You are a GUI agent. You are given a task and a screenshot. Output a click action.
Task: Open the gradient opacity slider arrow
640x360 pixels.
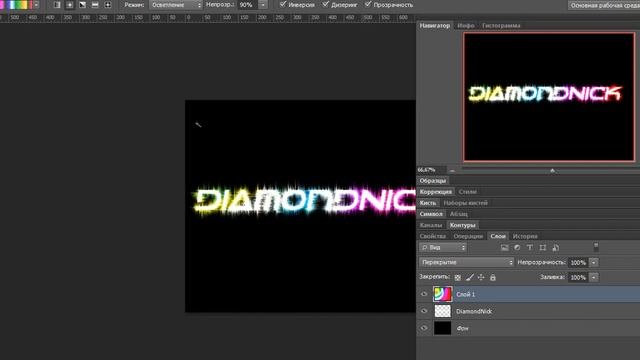click(263, 5)
